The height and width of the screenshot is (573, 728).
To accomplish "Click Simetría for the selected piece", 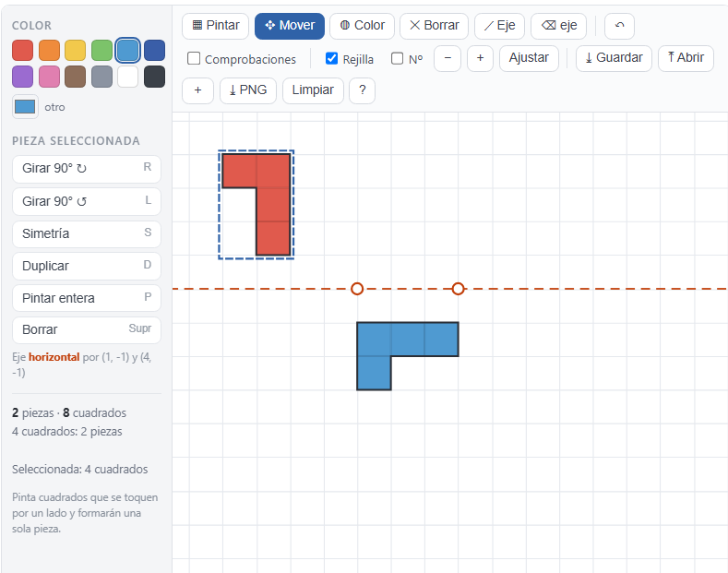I will pyautogui.click(x=87, y=233).
